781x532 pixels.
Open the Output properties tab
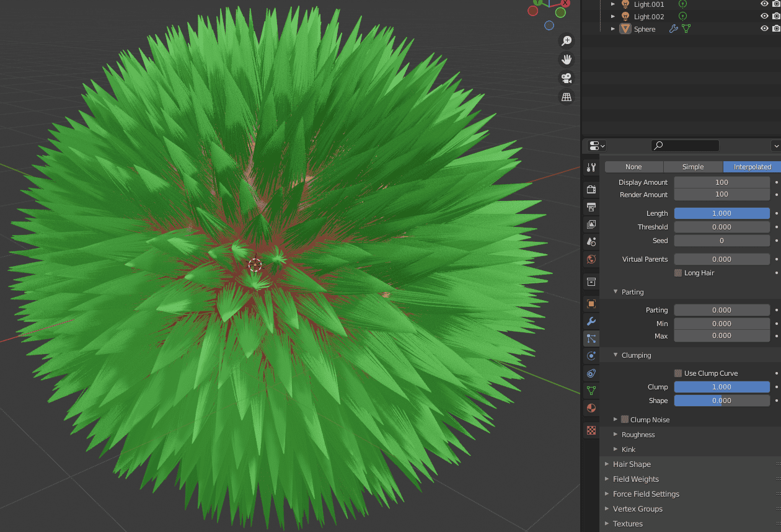pos(591,206)
